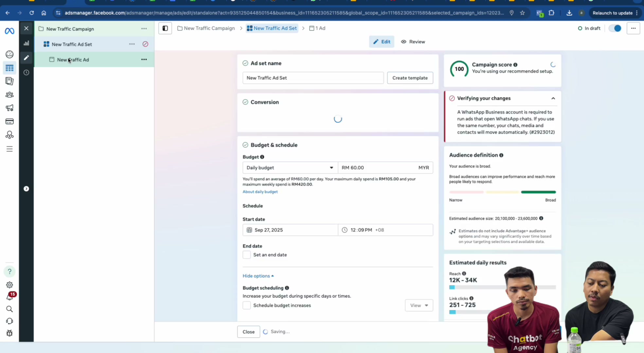Open the View dropdown for budget scheduling
644x353 pixels.
click(x=419, y=305)
